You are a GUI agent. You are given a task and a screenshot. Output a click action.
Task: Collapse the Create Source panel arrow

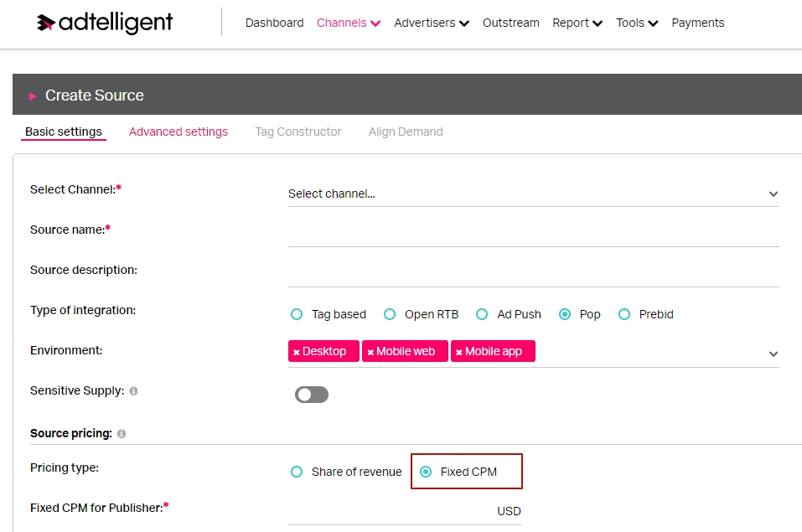pyautogui.click(x=33, y=96)
